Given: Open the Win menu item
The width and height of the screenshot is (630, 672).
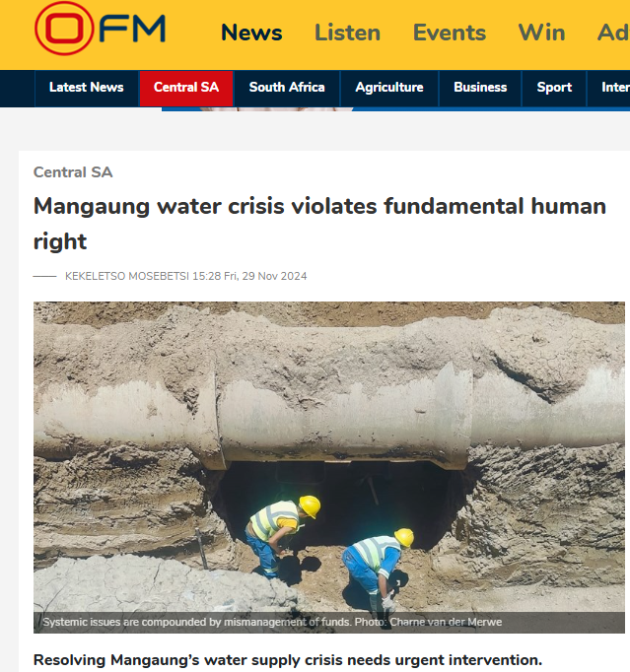Looking at the screenshot, I should (541, 33).
